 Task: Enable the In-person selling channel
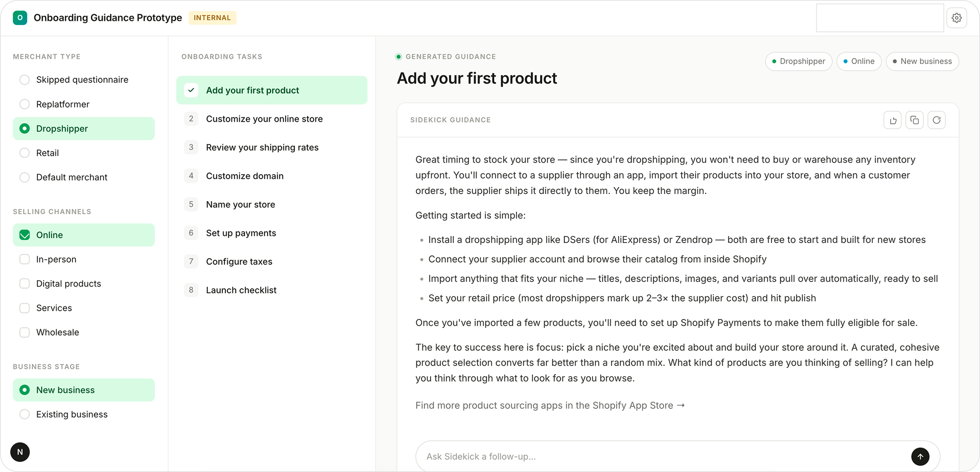pyautogui.click(x=84, y=260)
